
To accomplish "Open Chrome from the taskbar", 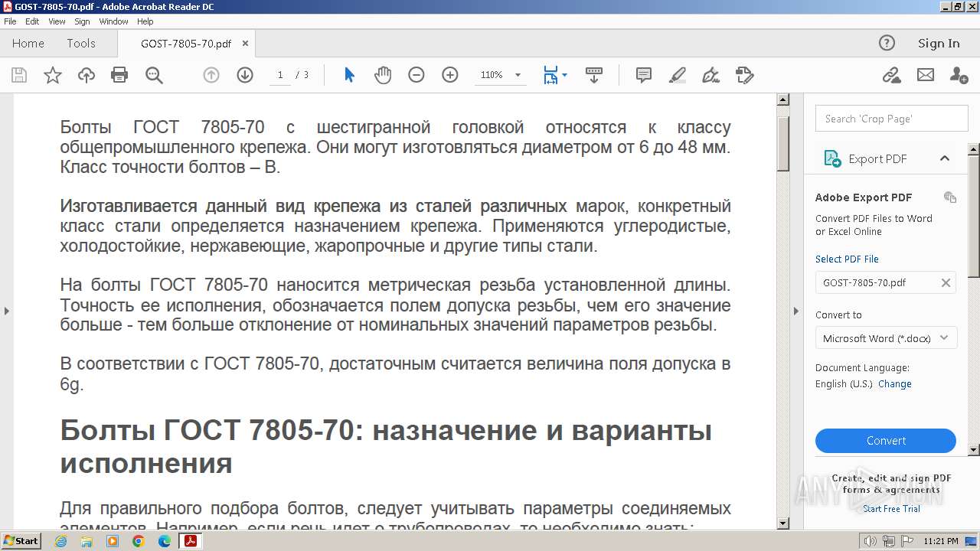I will [x=139, y=541].
